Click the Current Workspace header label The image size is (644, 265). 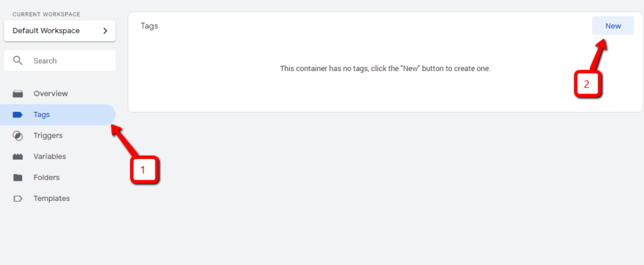tap(46, 14)
